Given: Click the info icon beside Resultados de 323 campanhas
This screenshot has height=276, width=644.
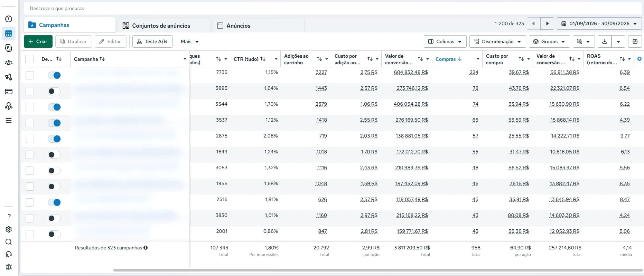Looking at the screenshot, I should tap(146, 248).
